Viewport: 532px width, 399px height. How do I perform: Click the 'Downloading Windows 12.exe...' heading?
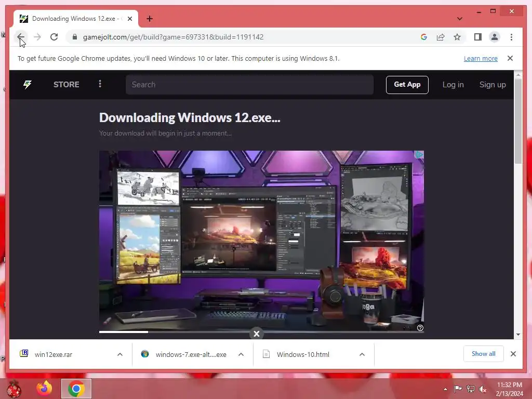point(190,117)
